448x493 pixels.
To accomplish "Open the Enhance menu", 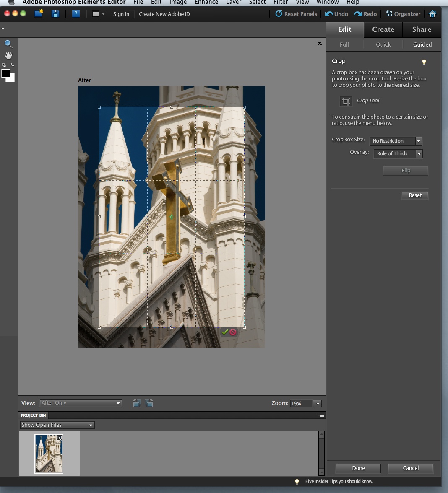I will point(206,3).
